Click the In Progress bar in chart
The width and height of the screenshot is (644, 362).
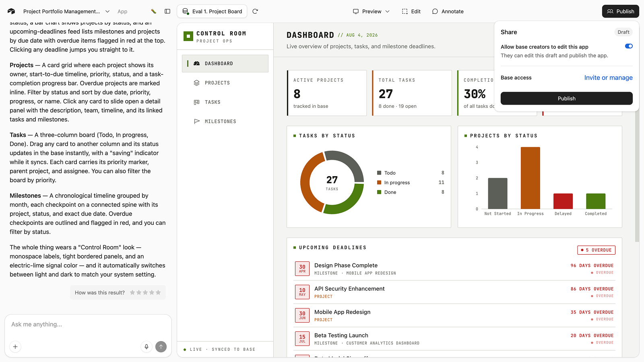click(x=530, y=178)
